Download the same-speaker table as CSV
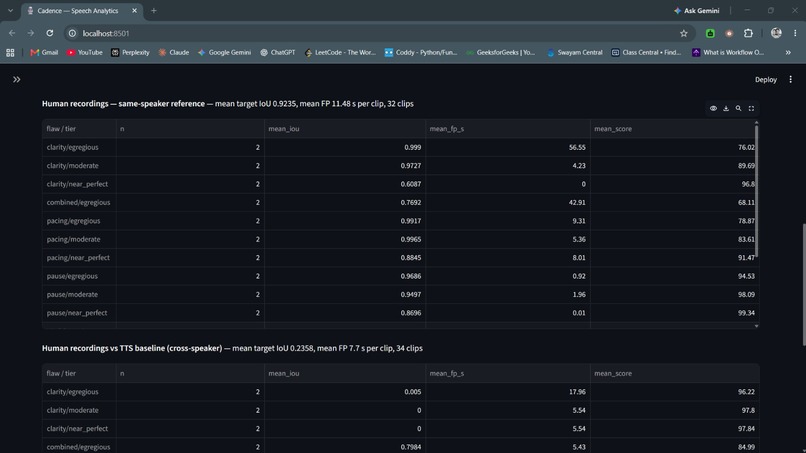Image resolution: width=806 pixels, height=453 pixels. pos(726,108)
